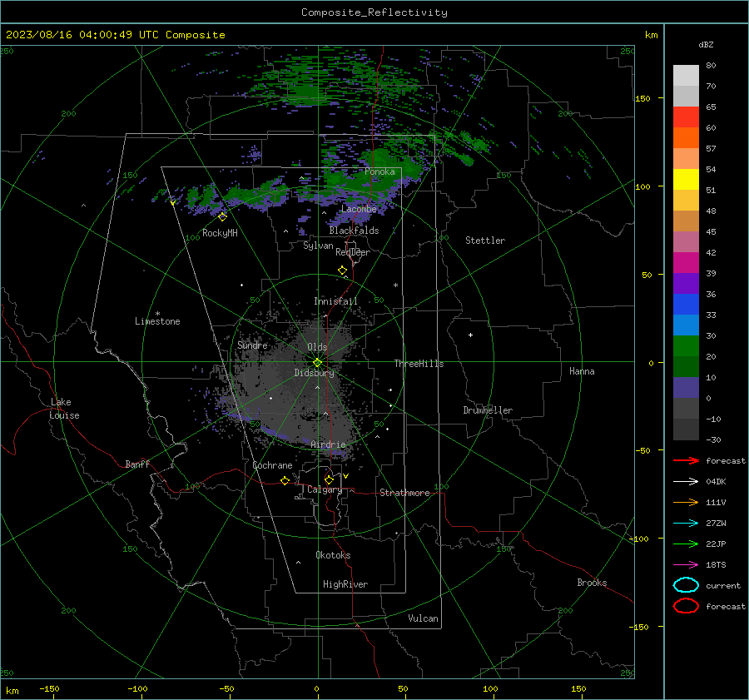Select the magenta 39–42 dBZ swatch
Screen dimensions: 749x700
click(x=686, y=263)
